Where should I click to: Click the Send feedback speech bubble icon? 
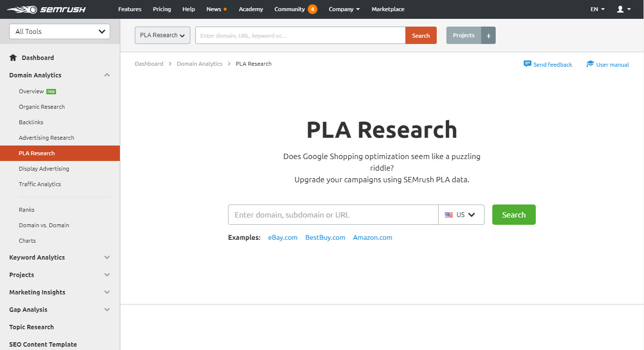[x=527, y=63]
